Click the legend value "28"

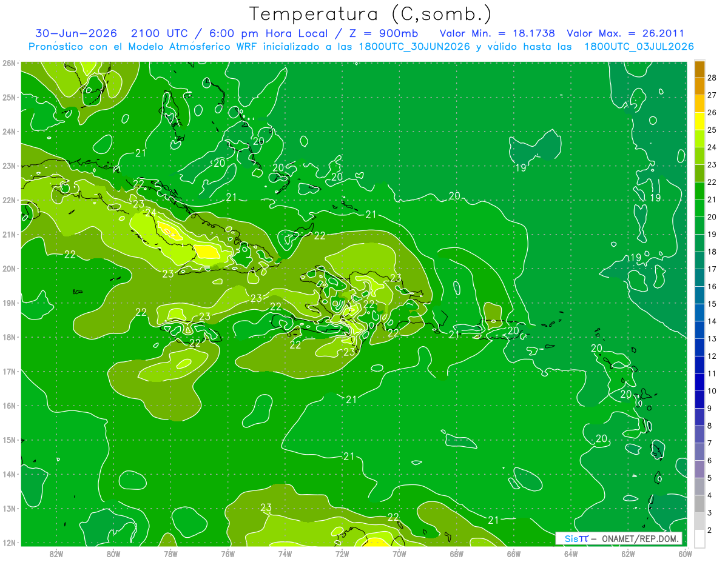712,78
